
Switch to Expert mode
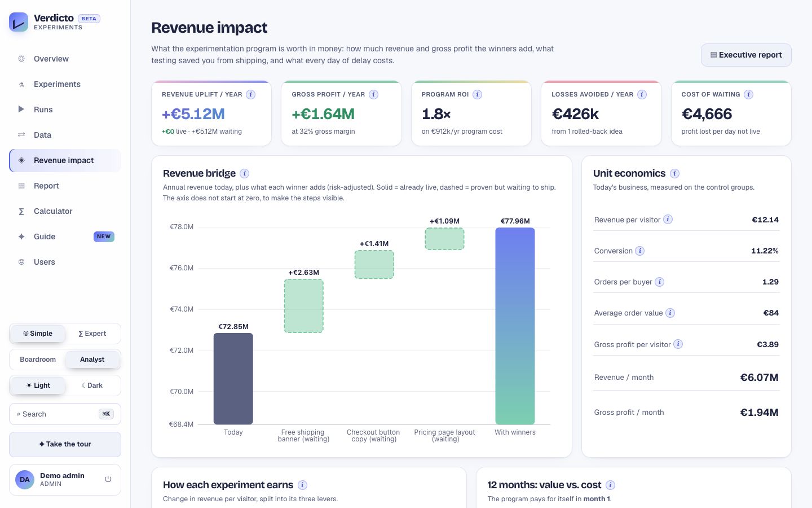(x=92, y=334)
